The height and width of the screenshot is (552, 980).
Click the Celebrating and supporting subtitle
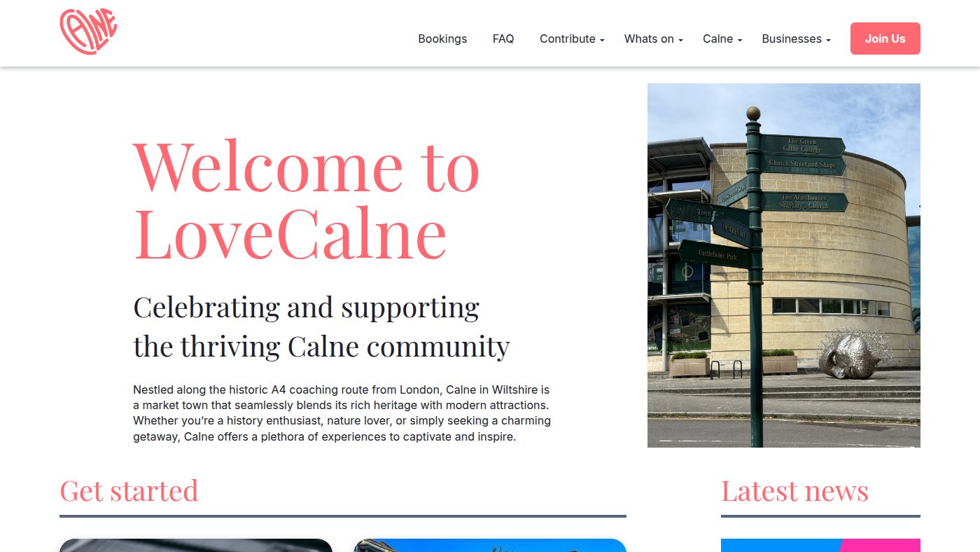(x=321, y=326)
